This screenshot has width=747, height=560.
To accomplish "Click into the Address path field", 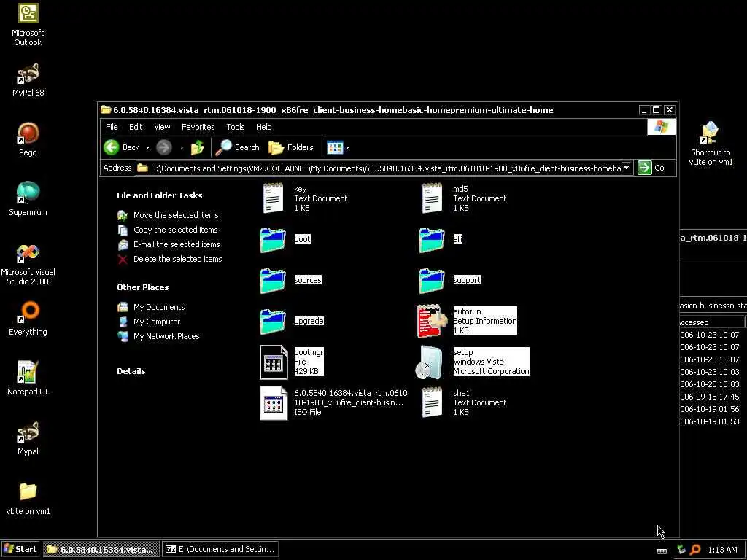I will point(384,168).
